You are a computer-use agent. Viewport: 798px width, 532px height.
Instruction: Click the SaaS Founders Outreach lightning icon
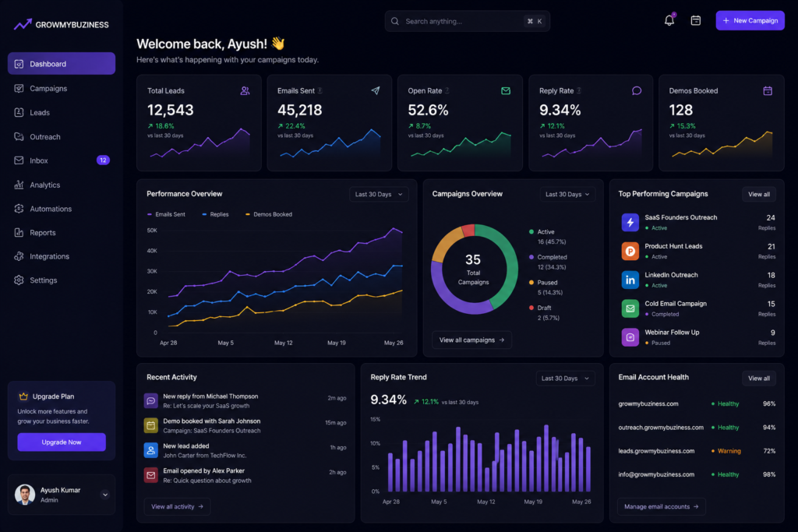(x=630, y=222)
